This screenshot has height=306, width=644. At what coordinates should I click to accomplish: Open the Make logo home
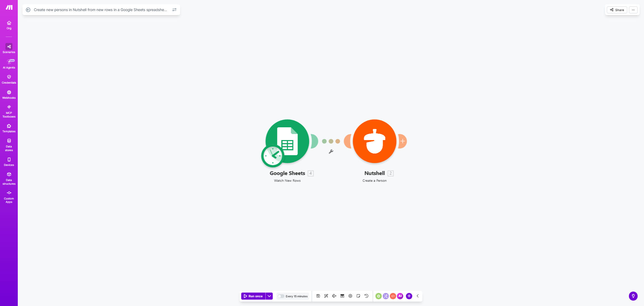click(x=9, y=7)
